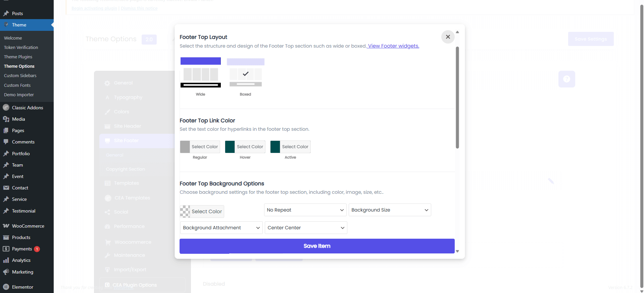Click the Payments icon in sidebar
The image size is (644, 293).
[6, 249]
